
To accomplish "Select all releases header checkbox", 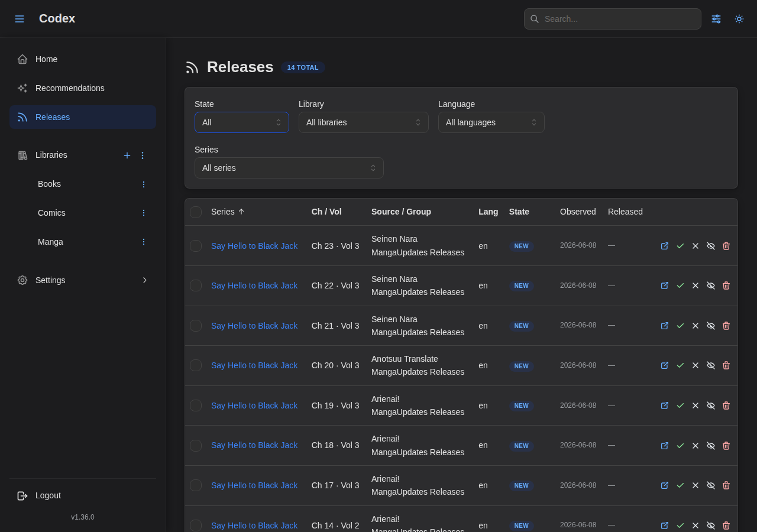I will pyautogui.click(x=196, y=212).
